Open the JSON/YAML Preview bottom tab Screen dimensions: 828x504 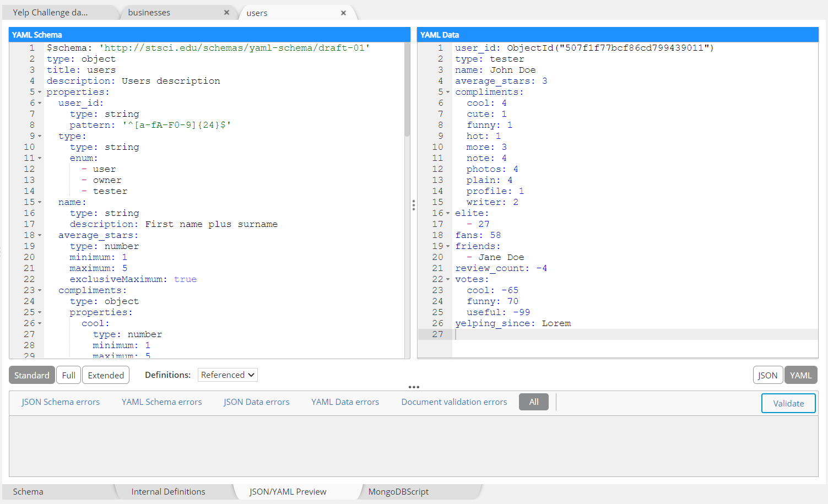click(x=288, y=491)
